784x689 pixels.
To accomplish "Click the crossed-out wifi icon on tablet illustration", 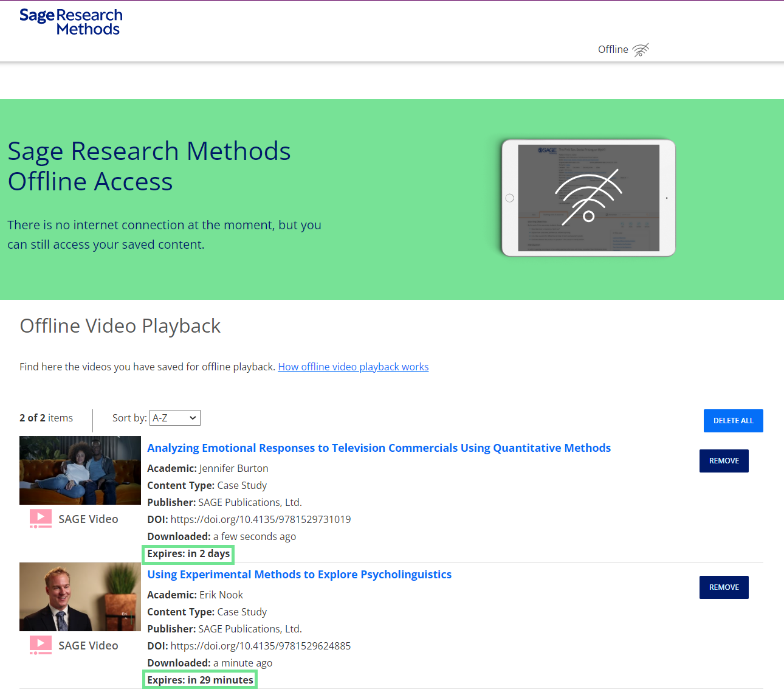I will coord(588,198).
